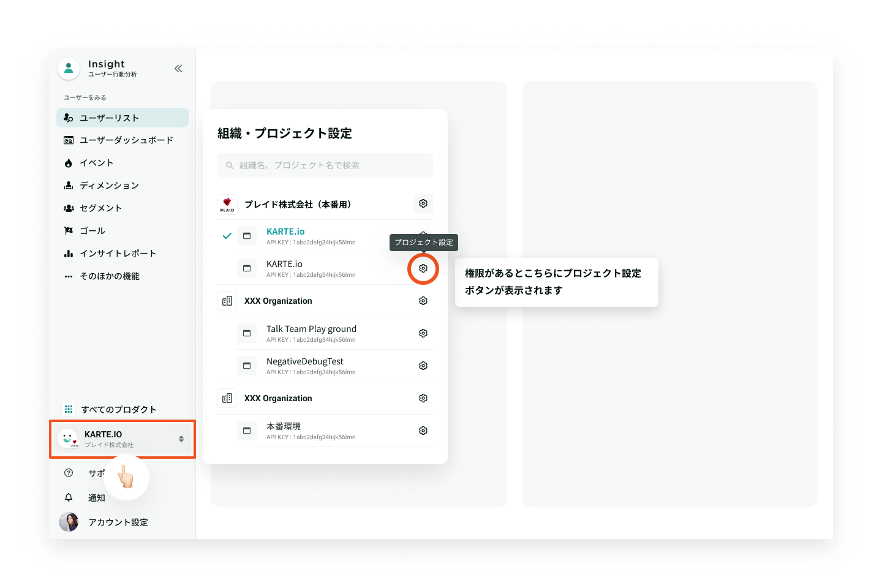The height and width of the screenshot is (588, 882).
Task: Click project window icon beside checked KARTE.io
Action: click(x=247, y=236)
